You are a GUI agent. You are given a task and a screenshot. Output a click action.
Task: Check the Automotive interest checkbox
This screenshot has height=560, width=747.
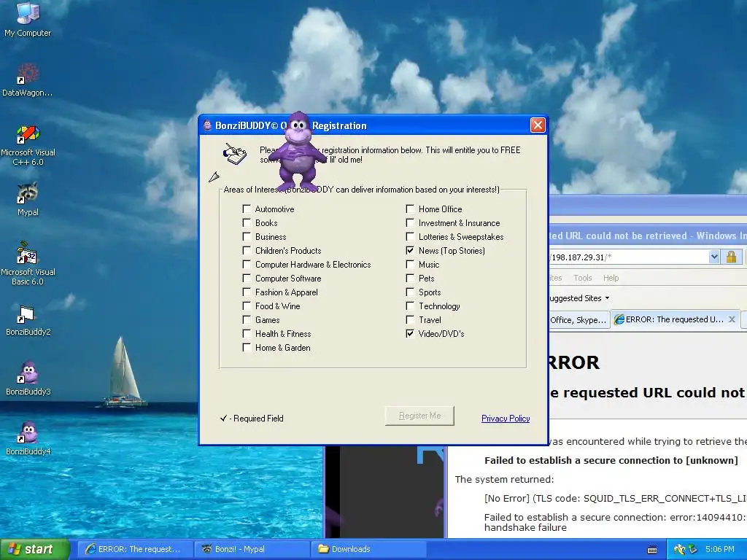coord(247,209)
